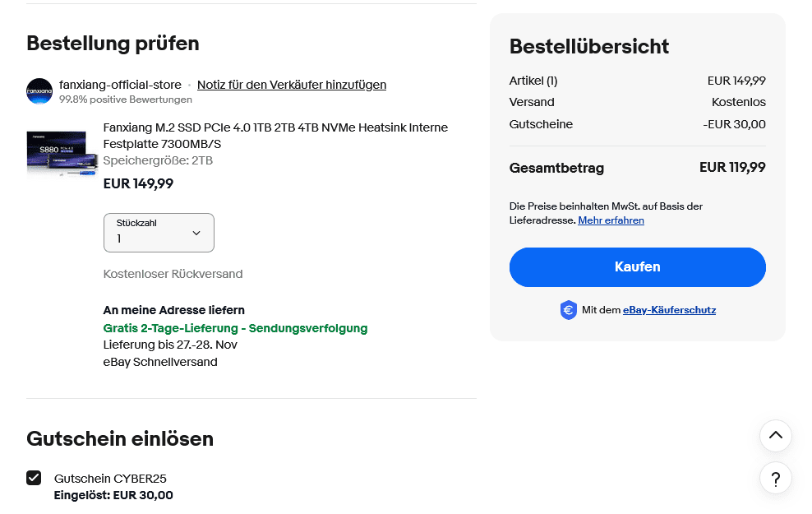Click the chevron arrow in the Stückzahl box

[196, 234]
